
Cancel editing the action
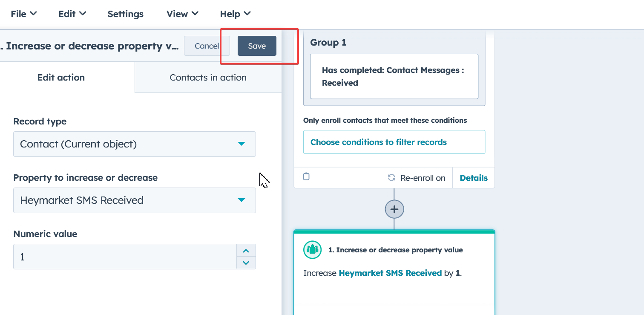207,46
